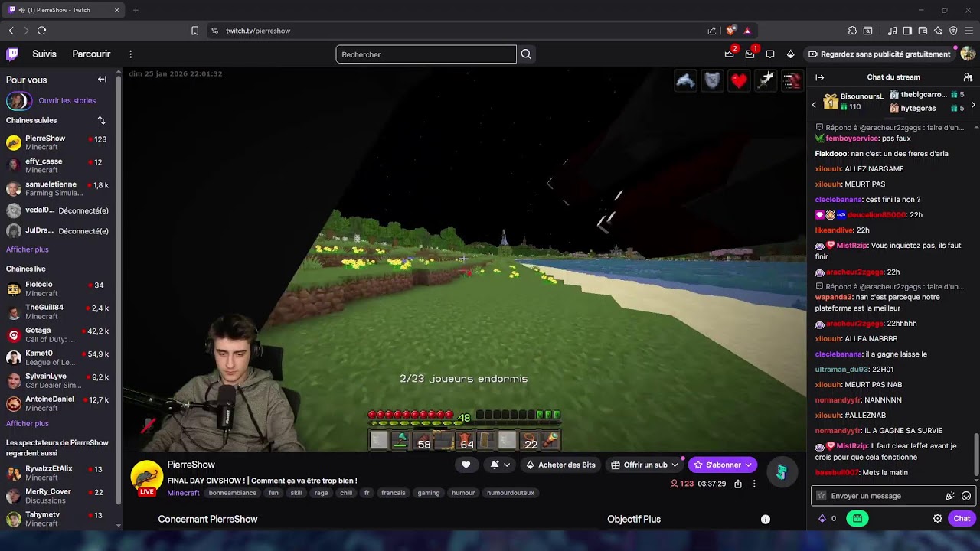This screenshot has height=551, width=980.
Task: Show next gift leaderboard entries
Action: point(973,105)
